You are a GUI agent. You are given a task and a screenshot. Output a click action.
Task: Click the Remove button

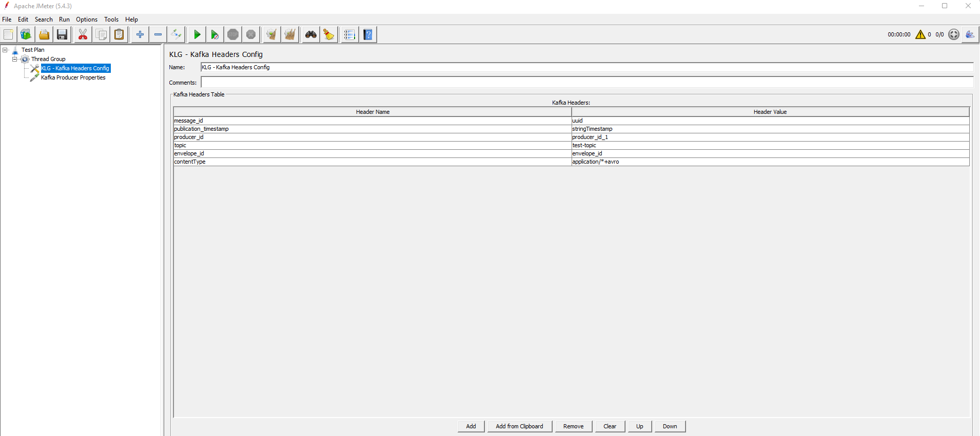573,426
